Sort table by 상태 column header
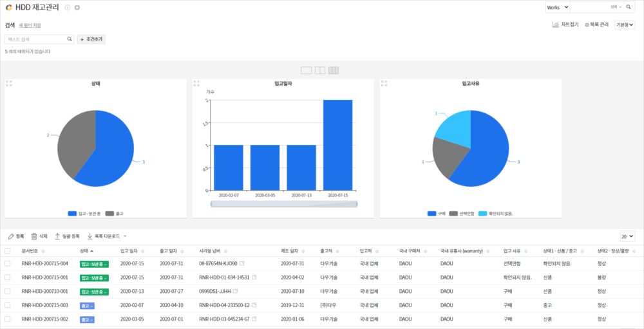 [86, 251]
